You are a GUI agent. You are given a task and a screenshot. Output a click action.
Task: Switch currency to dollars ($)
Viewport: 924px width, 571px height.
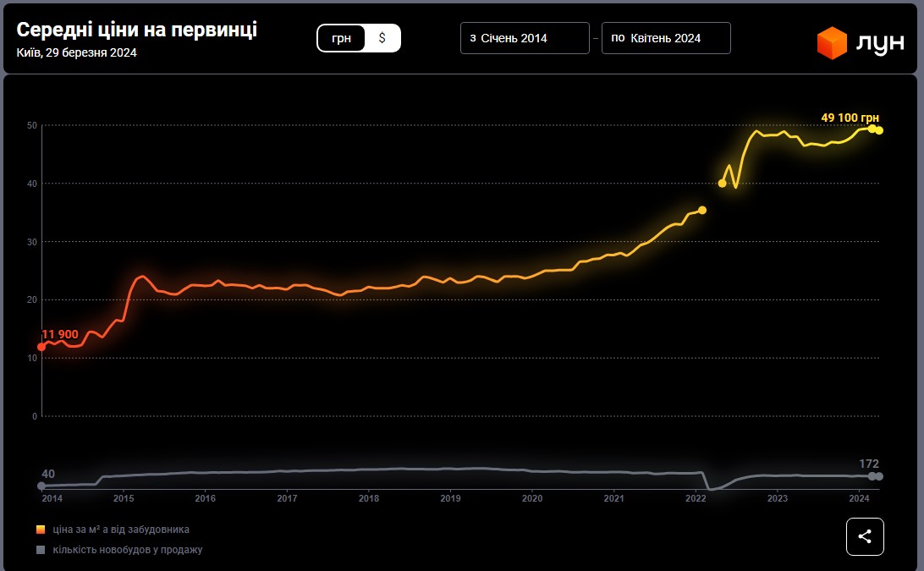tap(382, 38)
